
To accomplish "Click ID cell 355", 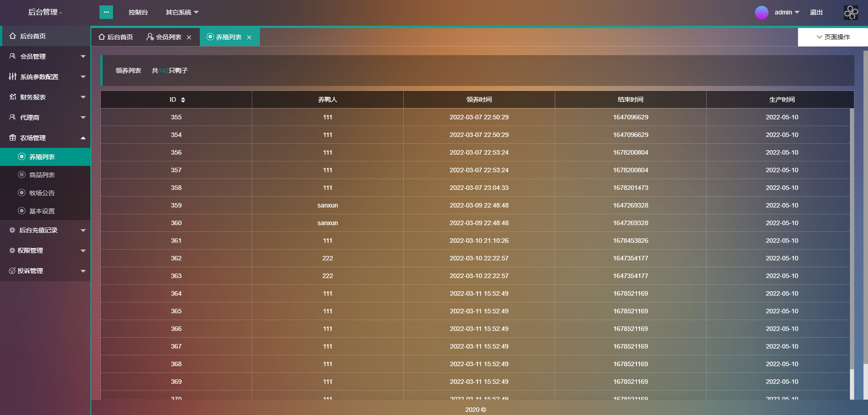I will pos(176,117).
